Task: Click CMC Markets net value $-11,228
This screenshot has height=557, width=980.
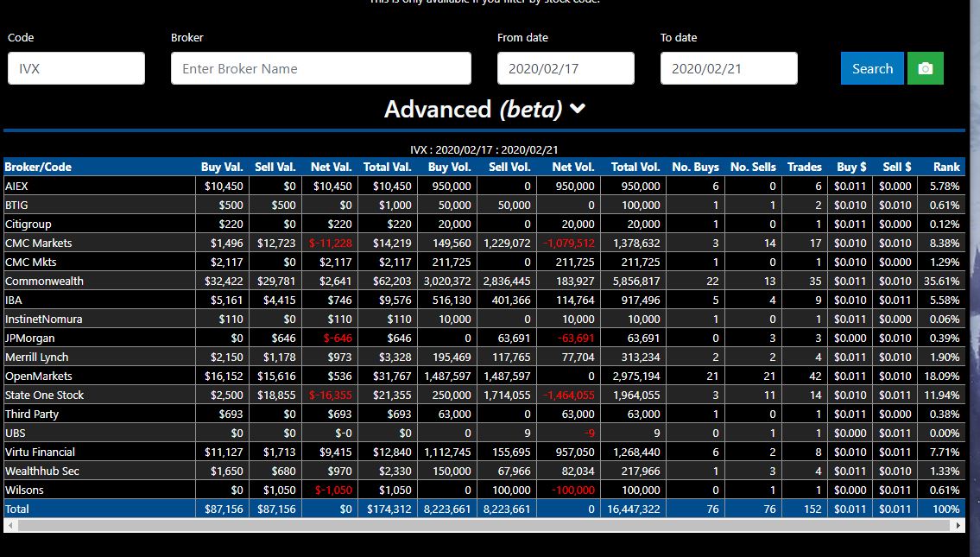Action: 331,244
